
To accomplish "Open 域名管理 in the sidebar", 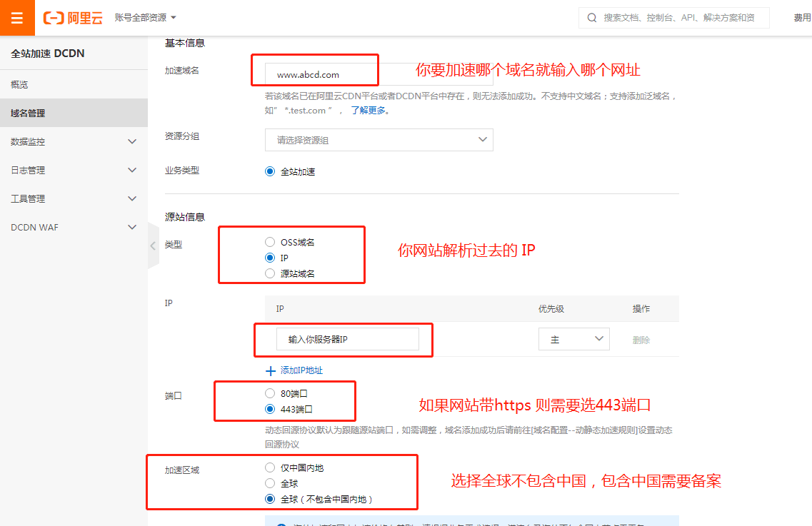I will 29,113.
